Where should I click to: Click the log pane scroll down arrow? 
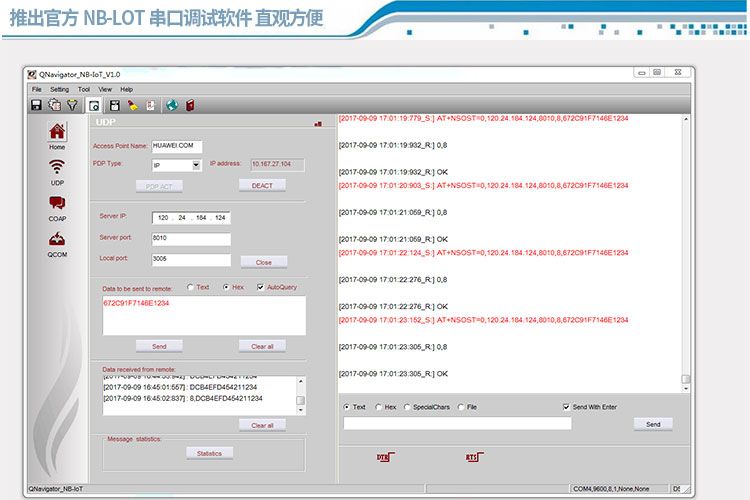[x=686, y=389]
